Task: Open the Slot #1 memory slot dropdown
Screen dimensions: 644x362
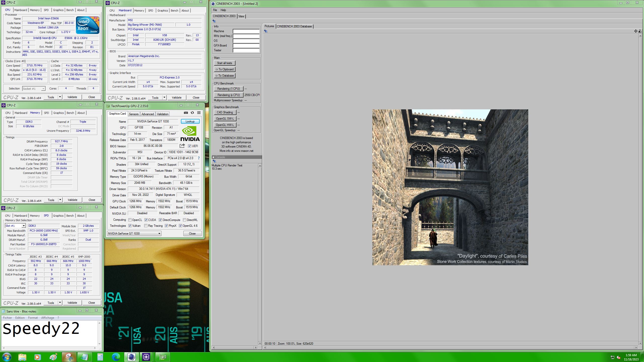Action: pyautogui.click(x=15, y=226)
